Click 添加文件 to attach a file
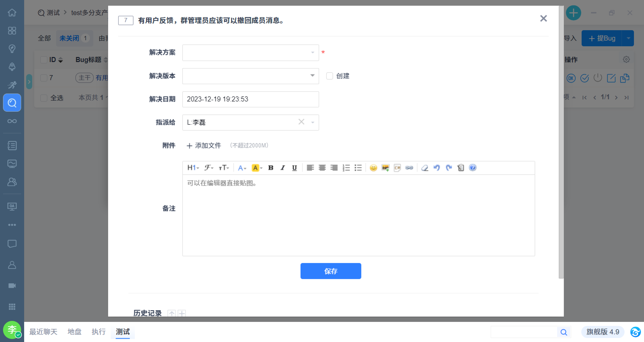This screenshot has width=644, height=342. pos(204,146)
